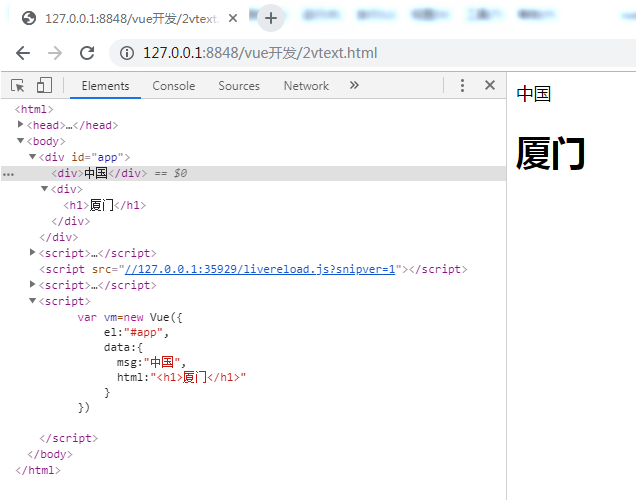
Task: Click the address bar URL field
Action: [x=260, y=53]
